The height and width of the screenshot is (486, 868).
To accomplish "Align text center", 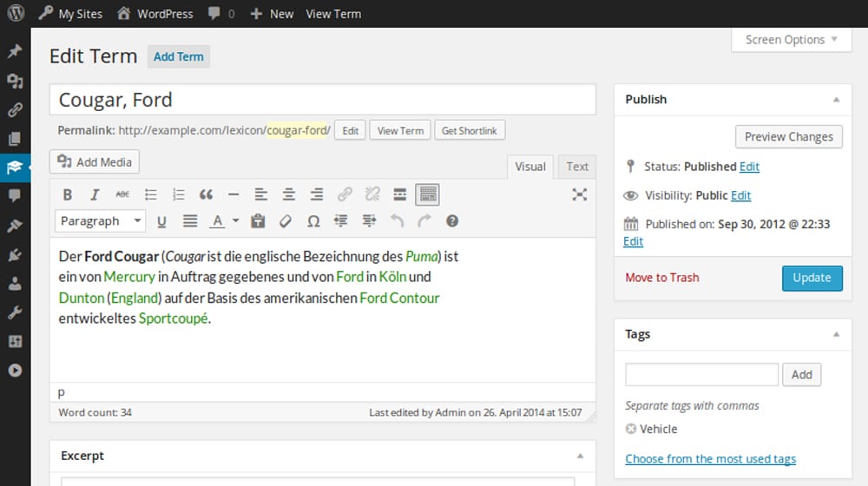I will pyautogui.click(x=288, y=194).
